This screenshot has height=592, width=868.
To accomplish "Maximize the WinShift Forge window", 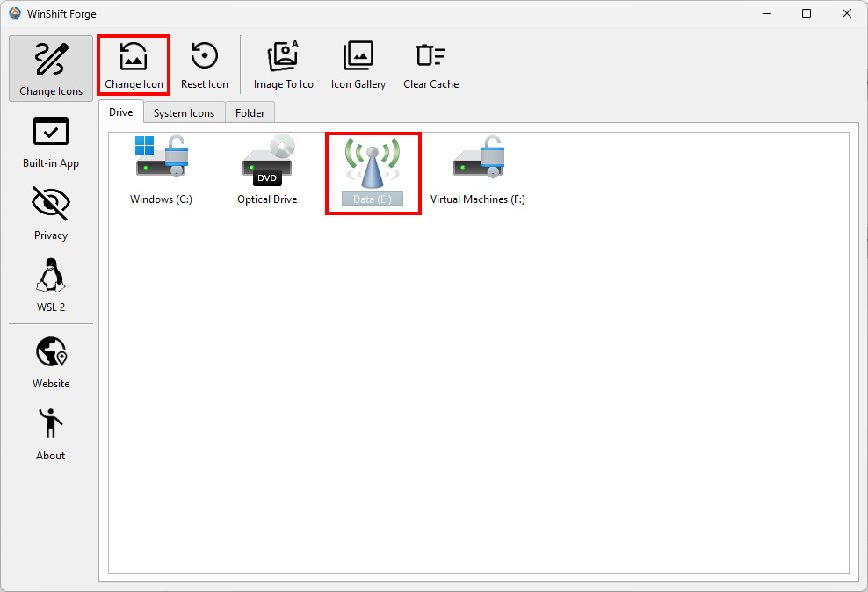I will click(807, 13).
